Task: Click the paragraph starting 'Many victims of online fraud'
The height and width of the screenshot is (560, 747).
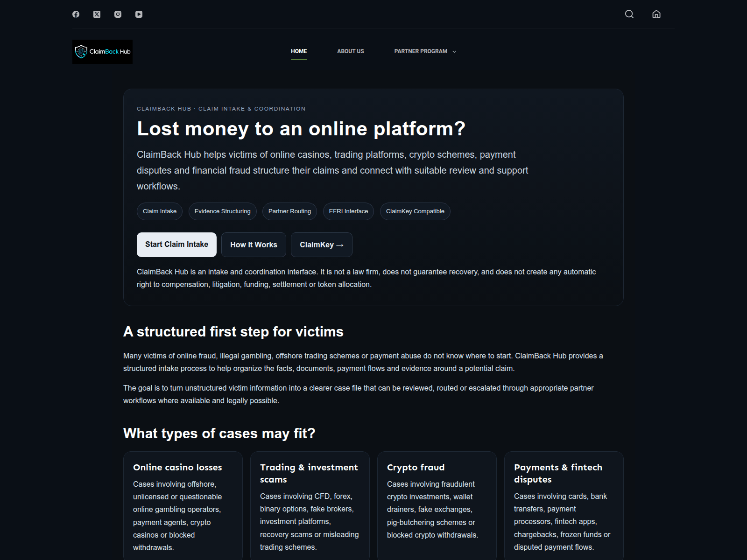Action: point(363,362)
